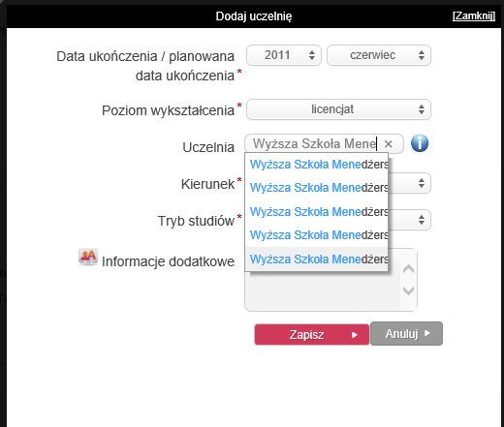Screen dimensions: 504x427
Task: Open the Kierunek dropdown
Action: point(410,183)
